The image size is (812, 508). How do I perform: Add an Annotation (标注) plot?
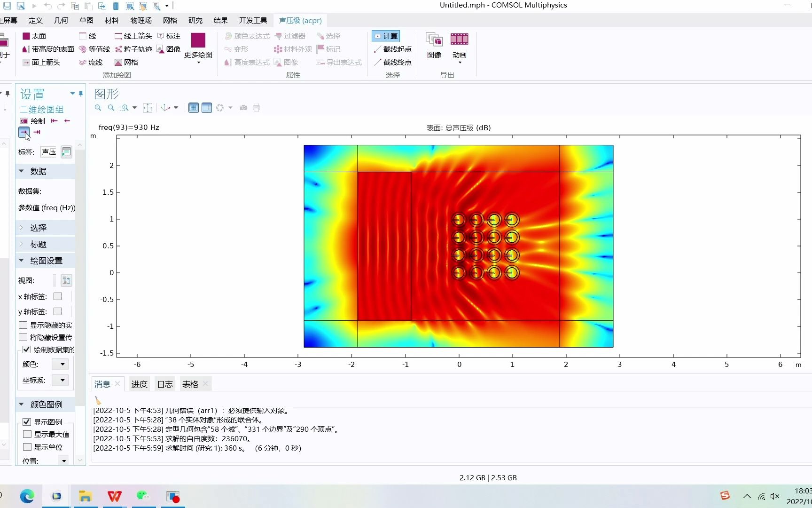tap(169, 36)
